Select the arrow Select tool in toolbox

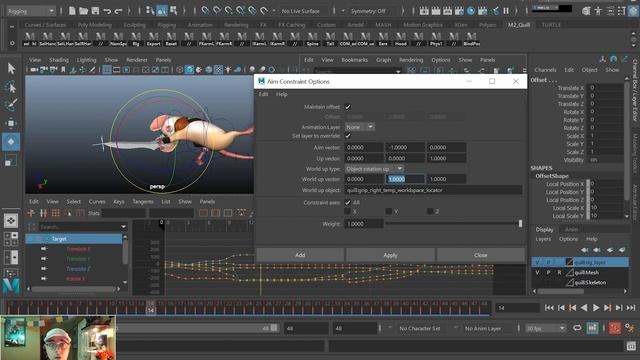pyautogui.click(x=11, y=69)
